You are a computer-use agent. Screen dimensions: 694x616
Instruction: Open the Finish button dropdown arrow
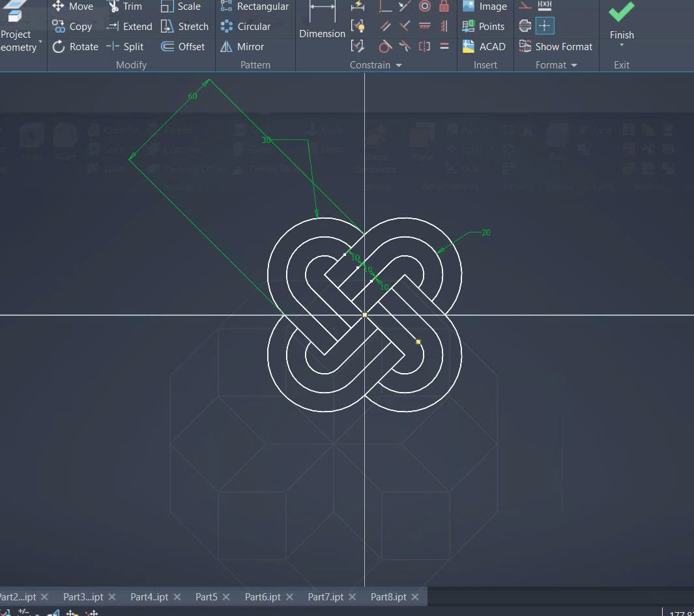[x=622, y=46]
